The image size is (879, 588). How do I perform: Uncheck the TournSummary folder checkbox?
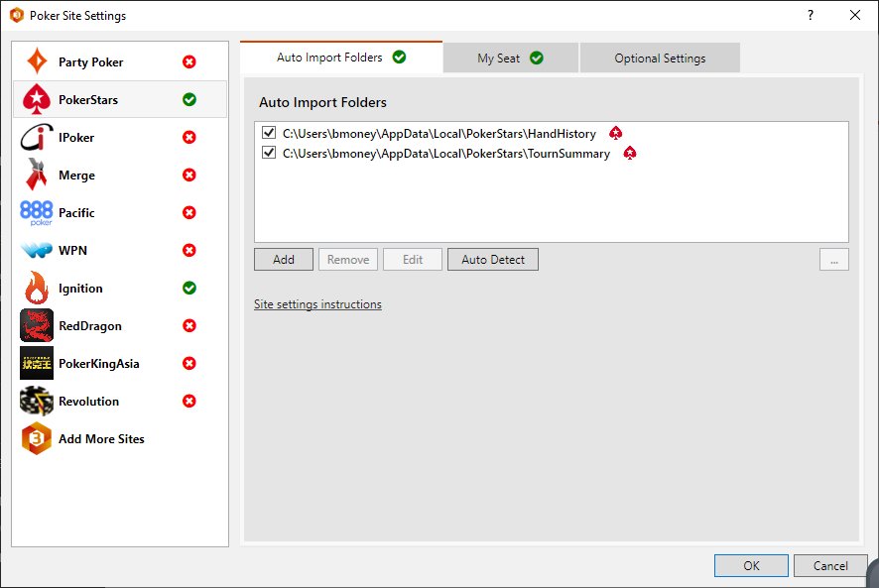[x=269, y=153]
